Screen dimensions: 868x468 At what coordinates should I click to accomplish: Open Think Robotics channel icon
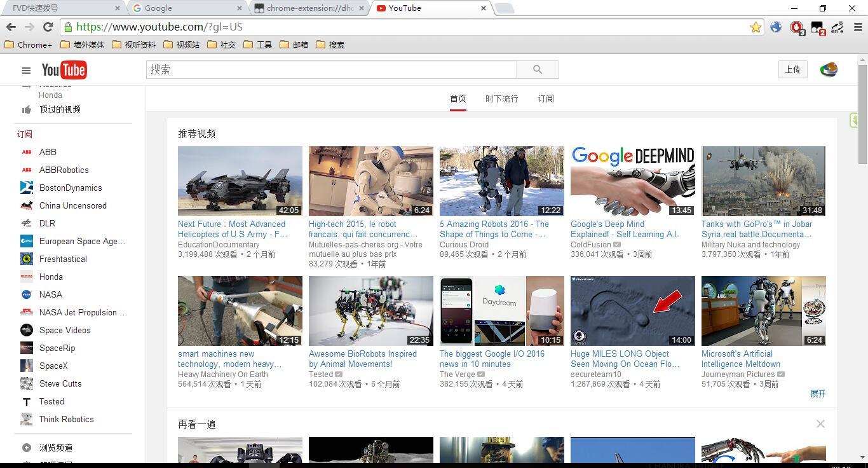pos(27,419)
